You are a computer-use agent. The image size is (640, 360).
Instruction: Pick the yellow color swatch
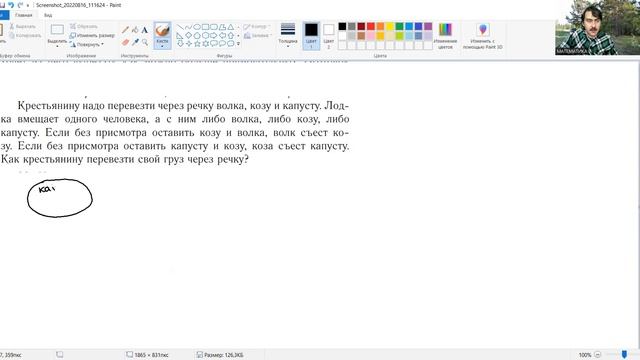coord(390,27)
